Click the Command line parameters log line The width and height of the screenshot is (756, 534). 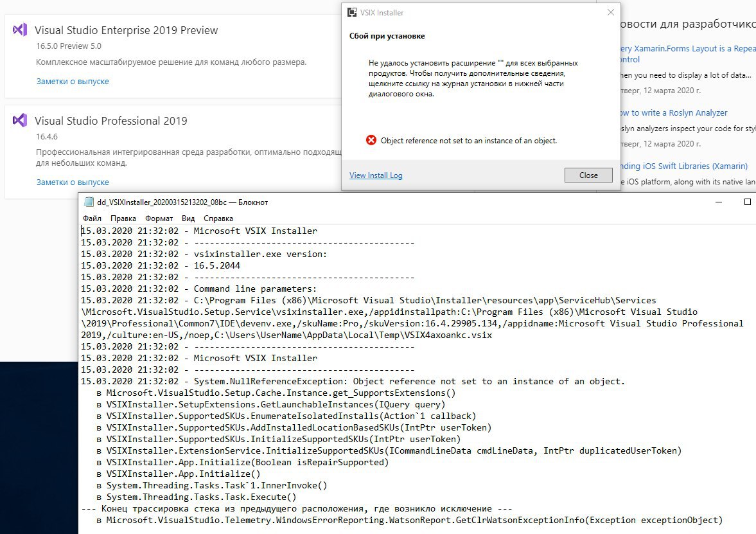(198, 289)
